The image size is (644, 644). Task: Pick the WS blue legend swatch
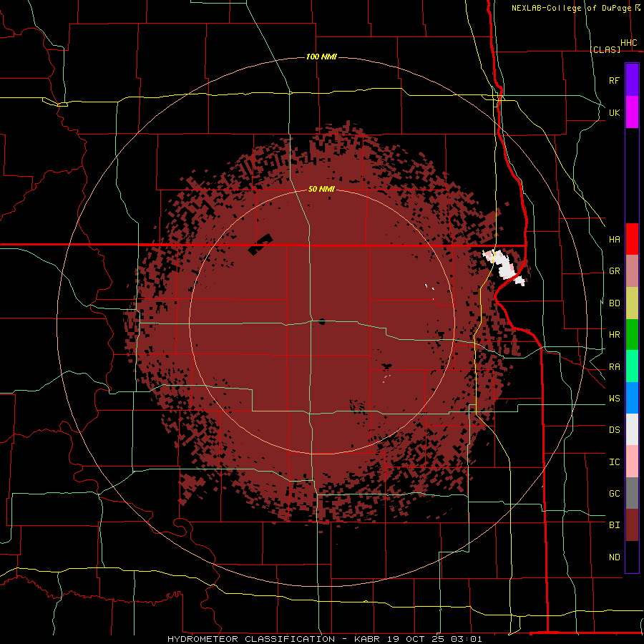(632, 398)
